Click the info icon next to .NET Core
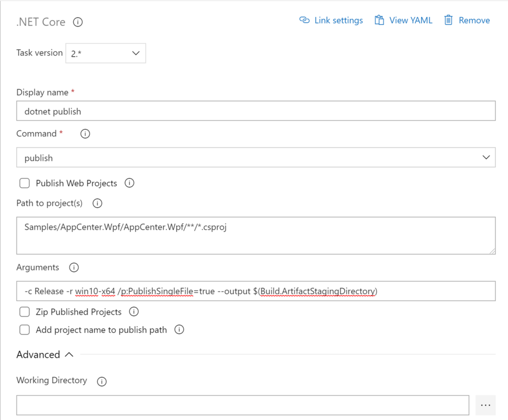 [x=78, y=22]
